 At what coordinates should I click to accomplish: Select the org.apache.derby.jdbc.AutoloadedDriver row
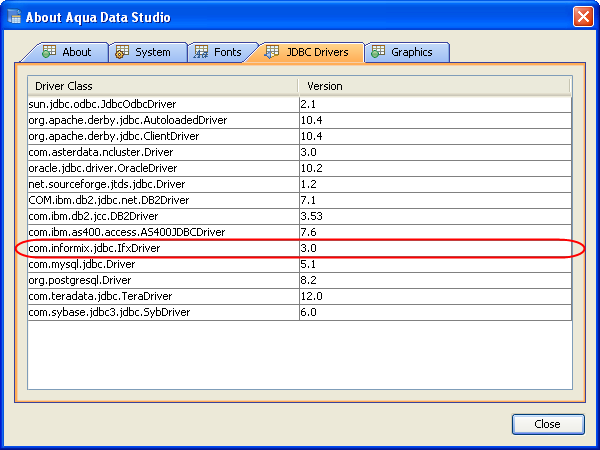point(300,120)
